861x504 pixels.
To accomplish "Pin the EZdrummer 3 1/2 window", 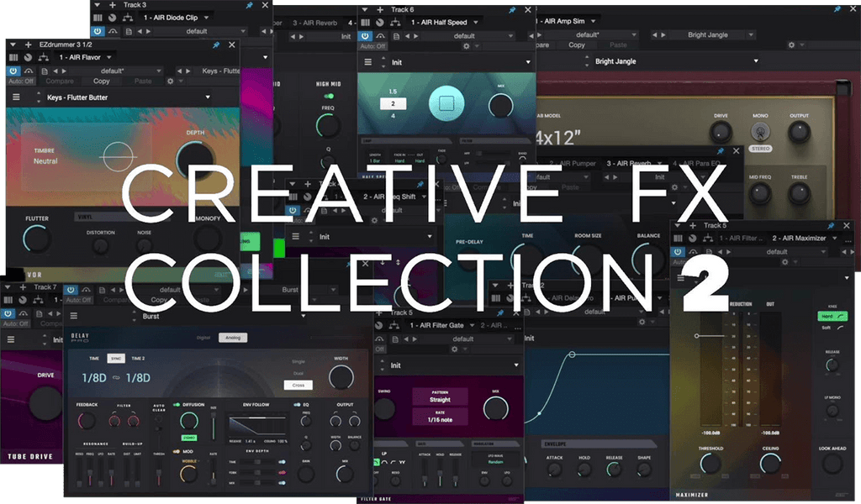I will point(216,45).
